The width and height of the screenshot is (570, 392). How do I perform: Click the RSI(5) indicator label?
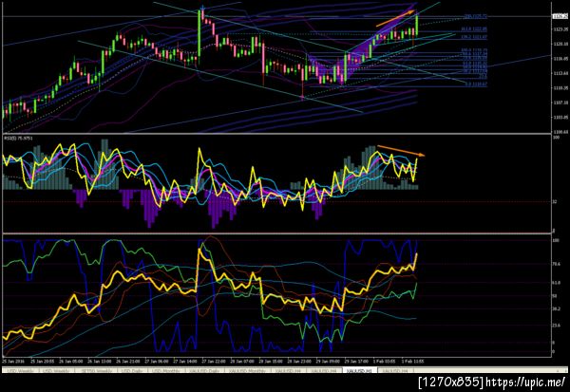(x=18, y=138)
